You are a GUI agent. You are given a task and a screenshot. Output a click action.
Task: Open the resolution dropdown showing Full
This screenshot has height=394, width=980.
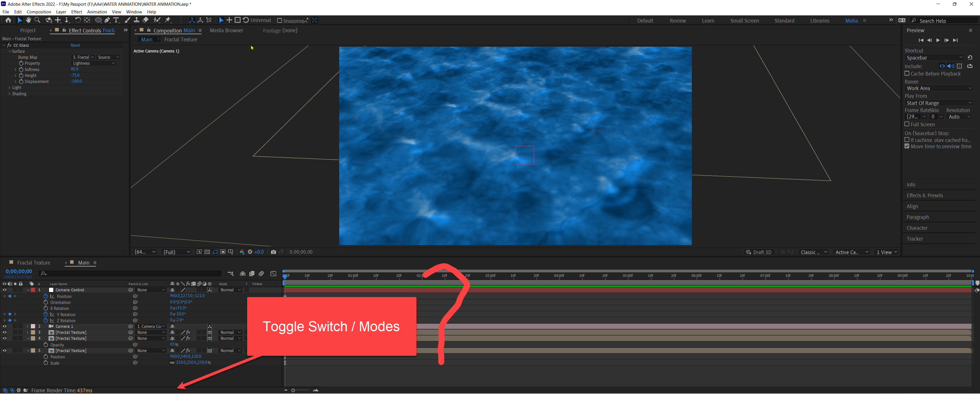tap(176, 252)
